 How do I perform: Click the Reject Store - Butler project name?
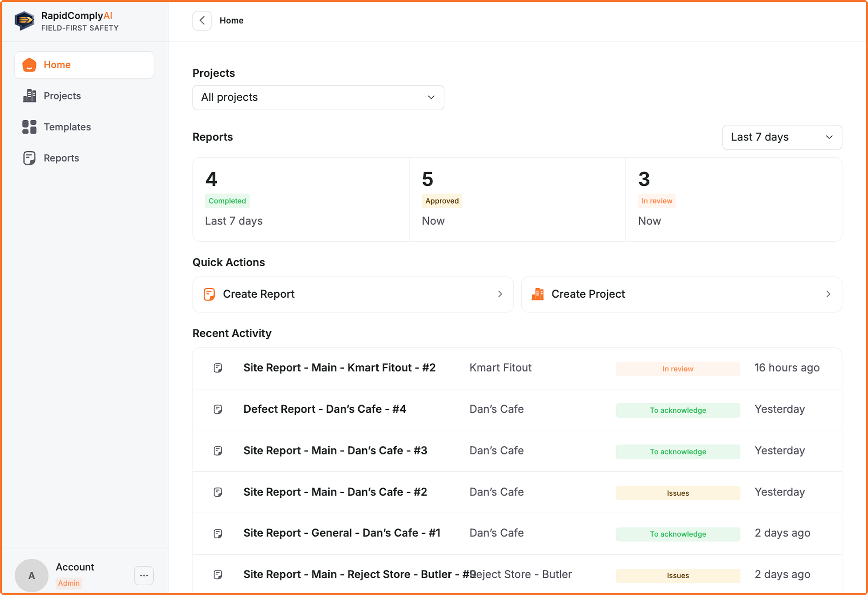pyautogui.click(x=521, y=574)
